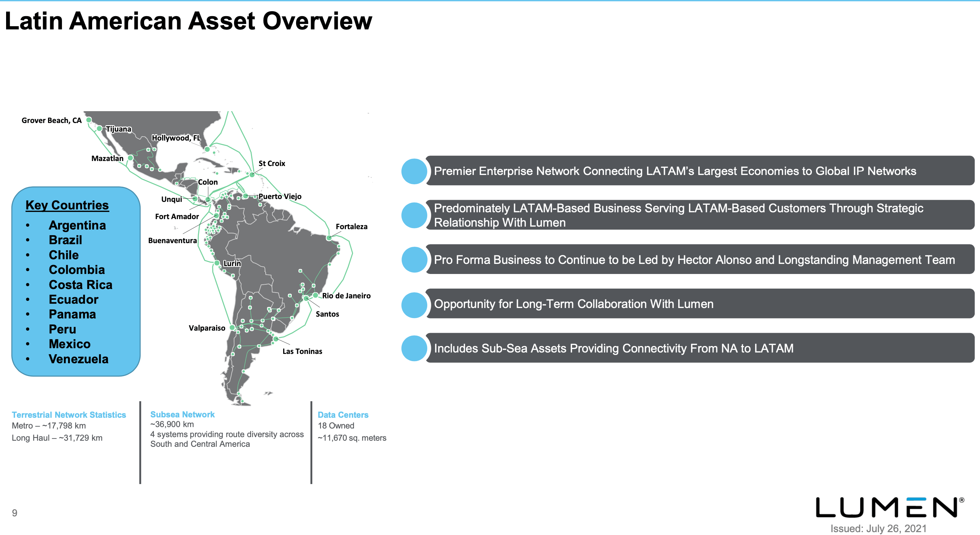The width and height of the screenshot is (980, 535).
Task: Click the Rio de Janeiro map label
Action: 346,296
